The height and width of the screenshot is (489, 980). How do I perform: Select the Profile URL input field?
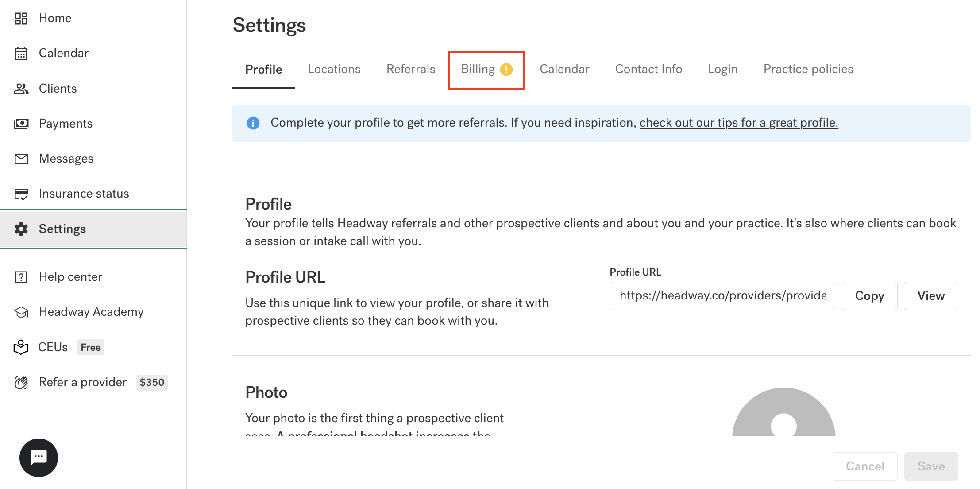point(721,295)
